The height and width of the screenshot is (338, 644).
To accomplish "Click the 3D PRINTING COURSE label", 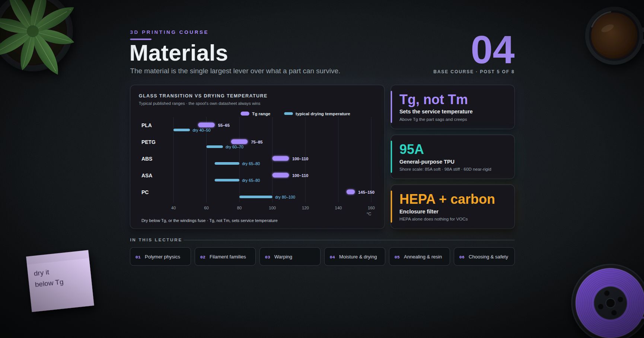I will (169, 32).
